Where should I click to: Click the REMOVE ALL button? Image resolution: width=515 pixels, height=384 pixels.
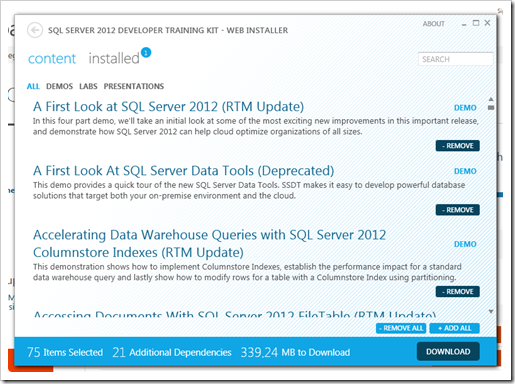click(402, 328)
